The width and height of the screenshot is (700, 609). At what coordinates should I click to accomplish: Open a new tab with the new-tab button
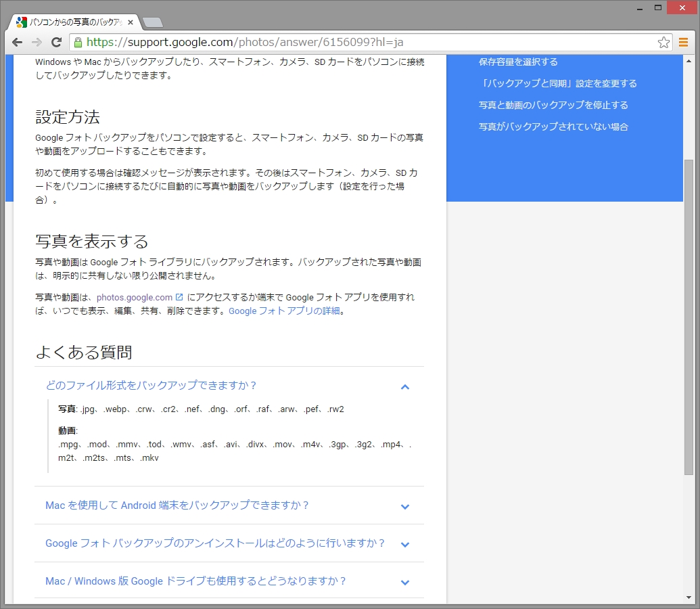click(153, 22)
